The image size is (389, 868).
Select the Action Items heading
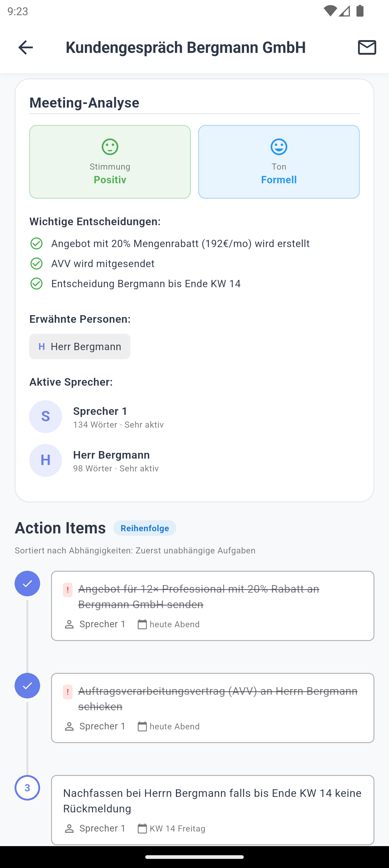60,527
